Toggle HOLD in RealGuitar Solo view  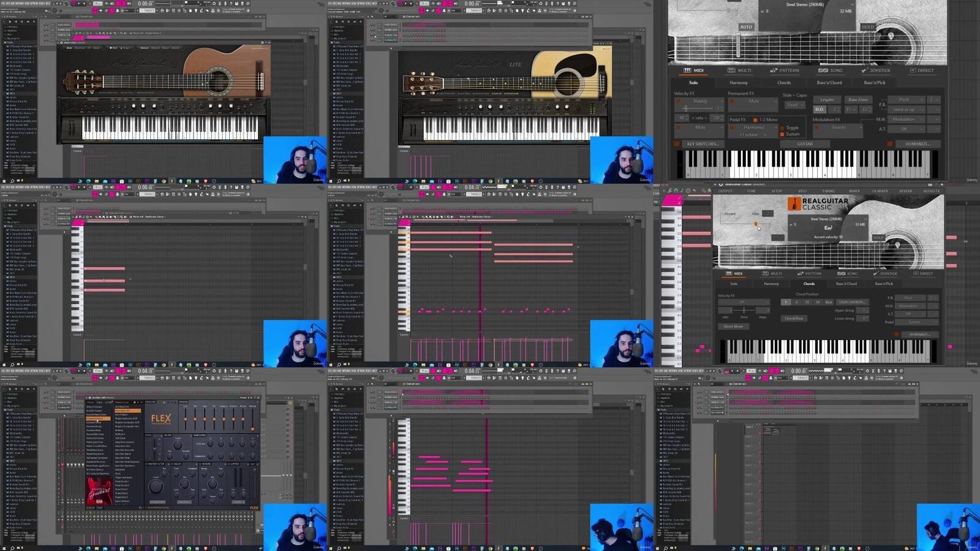click(x=868, y=27)
